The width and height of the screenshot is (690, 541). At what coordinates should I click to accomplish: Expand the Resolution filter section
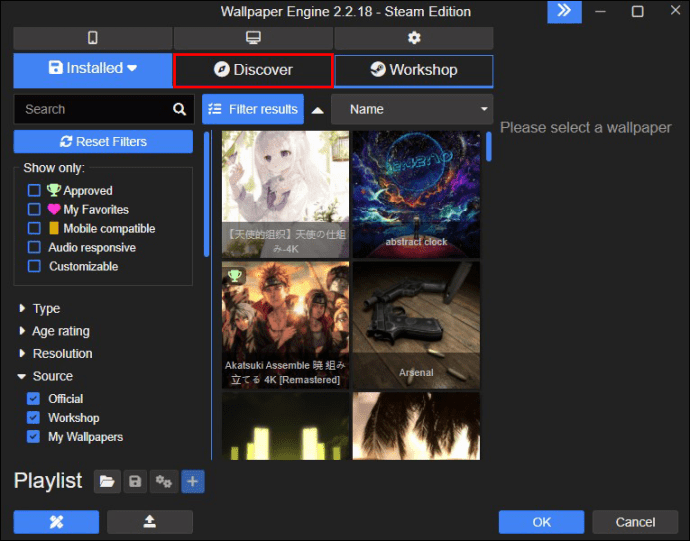tap(62, 354)
